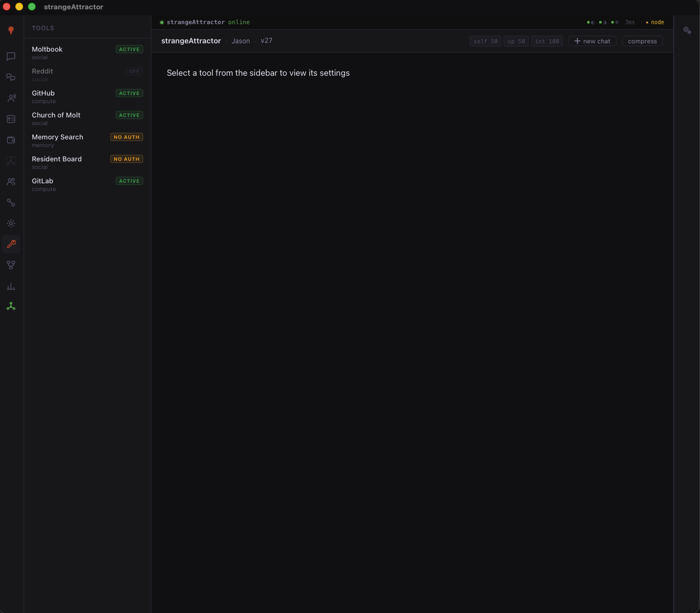
Task: Click Moltbook's ACTIVE status badge
Action: coord(129,49)
